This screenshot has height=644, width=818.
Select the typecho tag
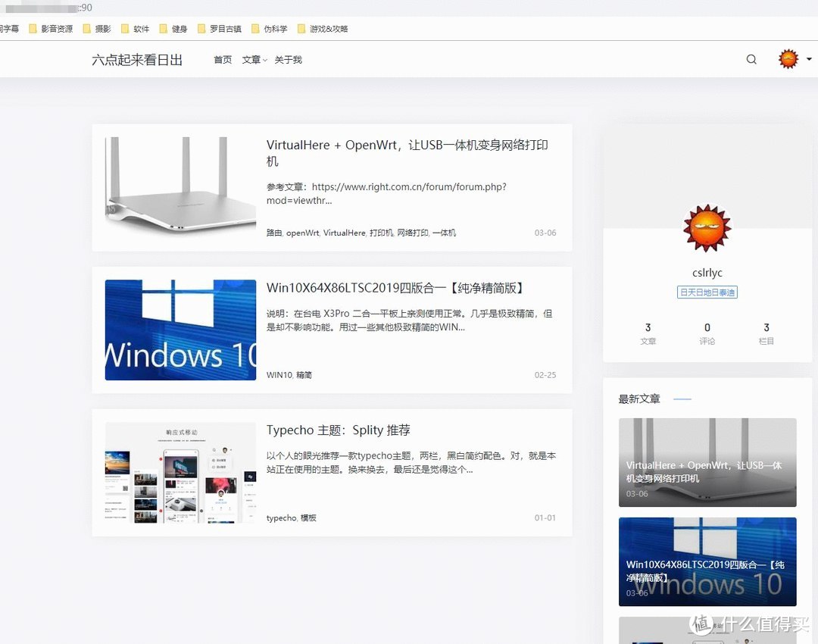[281, 517]
